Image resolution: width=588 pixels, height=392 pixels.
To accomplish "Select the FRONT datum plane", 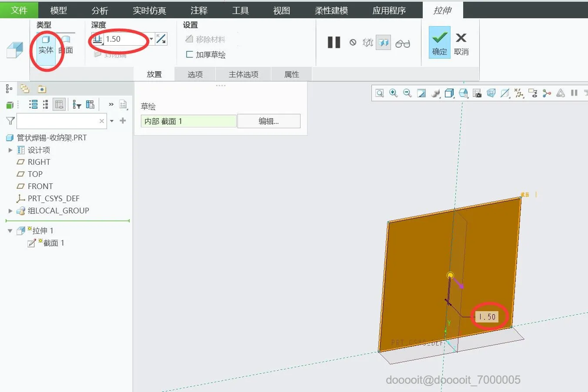I will pos(35,186).
